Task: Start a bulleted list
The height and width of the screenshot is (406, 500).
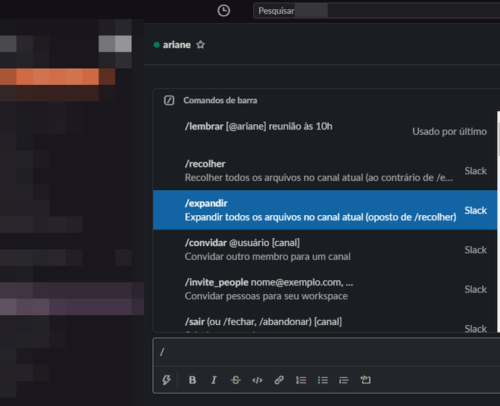Action: tap(322, 380)
